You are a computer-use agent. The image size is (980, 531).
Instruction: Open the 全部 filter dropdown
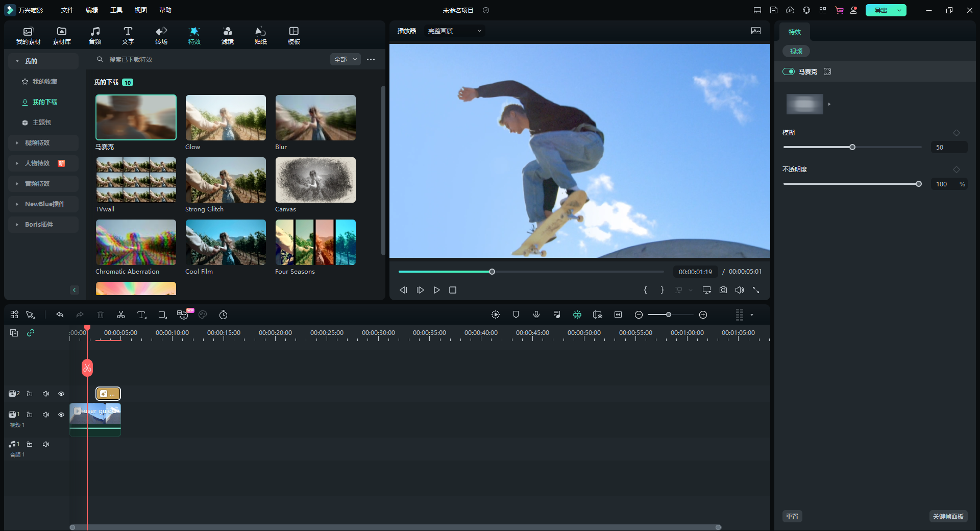[x=346, y=60]
